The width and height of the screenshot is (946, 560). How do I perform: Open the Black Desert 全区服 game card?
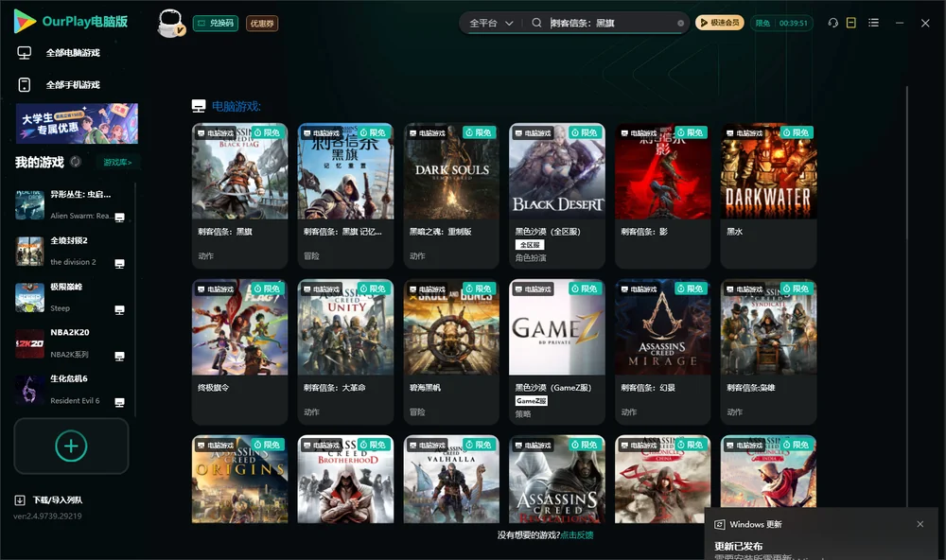pos(557,196)
